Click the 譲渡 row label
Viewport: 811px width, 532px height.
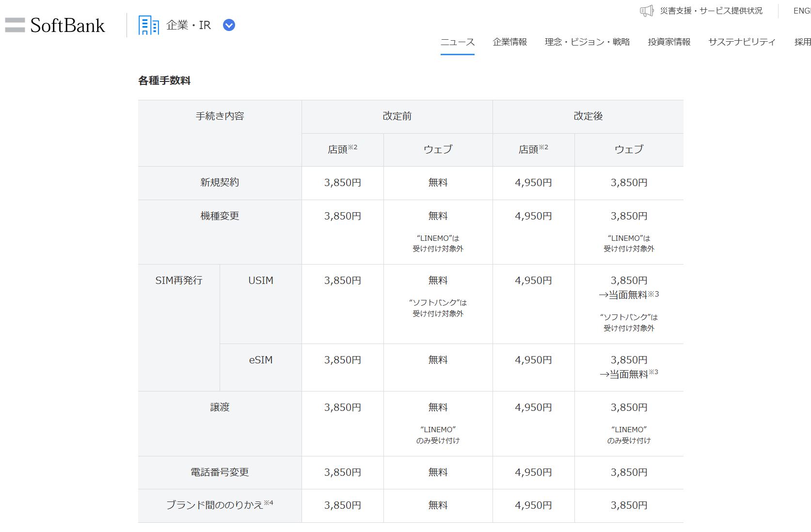220,407
